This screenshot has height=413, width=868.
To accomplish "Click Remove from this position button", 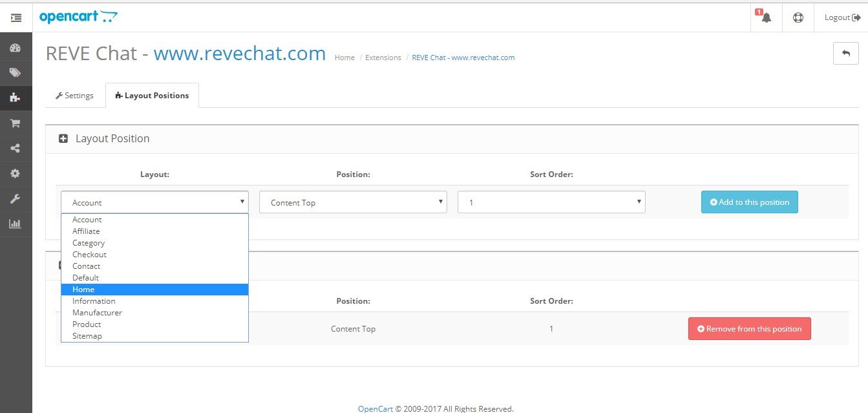I will pyautogui.click(x=750, y=329).
